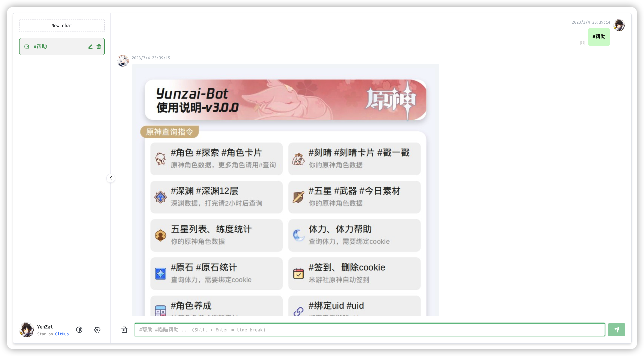644x356 pixels.
Task: Rename the #帮助 chat using the pencil icon
Action: [x=90, y=47]
